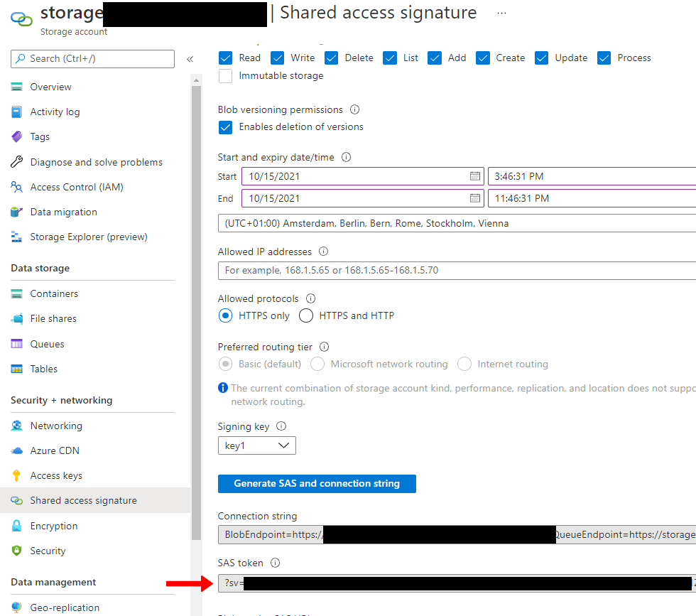The height and width of the screenshot is (616, 696).
Task: Click the Containers icon
Action: click(x=16, y=293)
